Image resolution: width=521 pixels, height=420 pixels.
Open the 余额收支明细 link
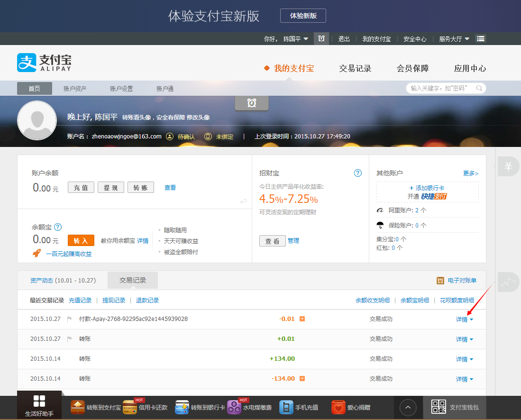click(x=373, y=301)
